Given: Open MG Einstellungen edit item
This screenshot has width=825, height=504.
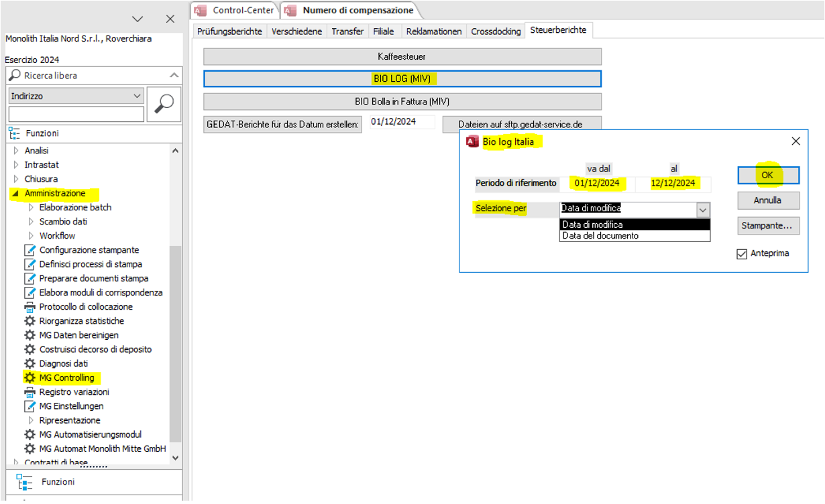Looking at the screenshot, I should click(30, 406).
